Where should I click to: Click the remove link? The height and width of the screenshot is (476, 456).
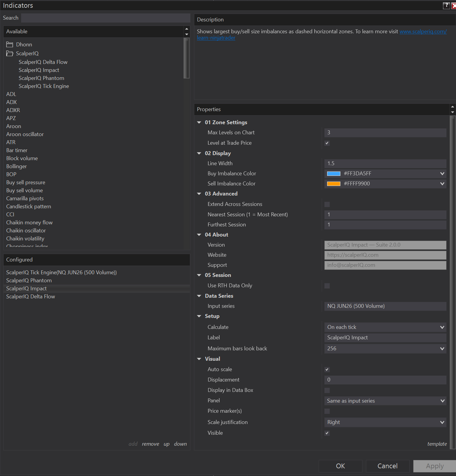150,444
